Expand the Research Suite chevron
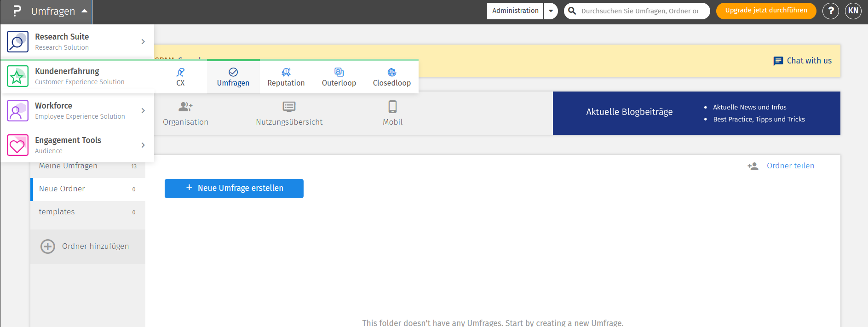Viewport: 868px width, 327px height. (x=143, y=41)
